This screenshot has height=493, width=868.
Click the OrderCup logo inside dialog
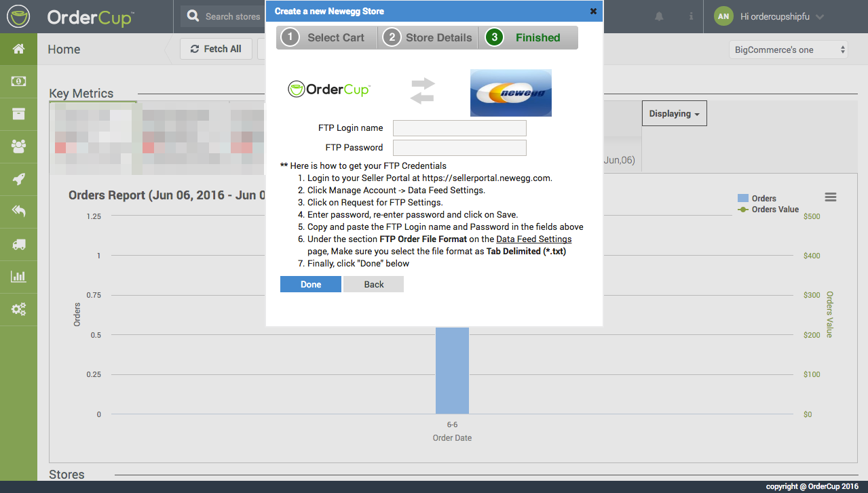(329, 89)
